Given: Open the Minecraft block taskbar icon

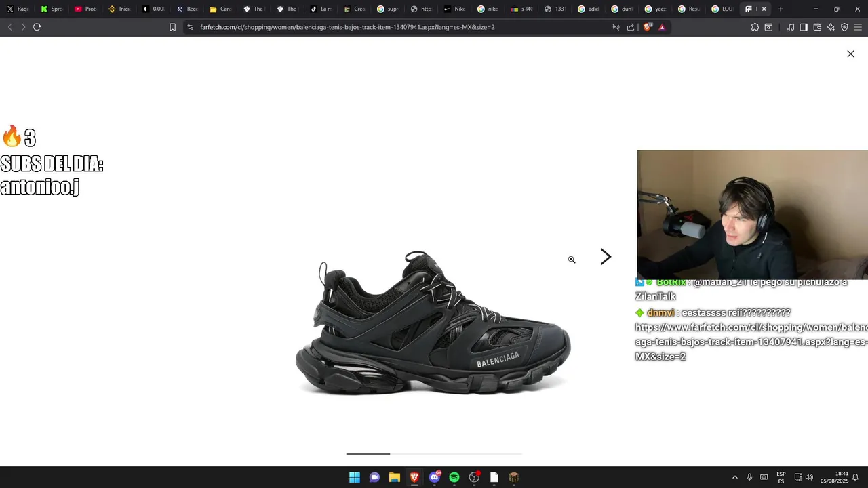Looking at the screenshot, I should point(514,477).
